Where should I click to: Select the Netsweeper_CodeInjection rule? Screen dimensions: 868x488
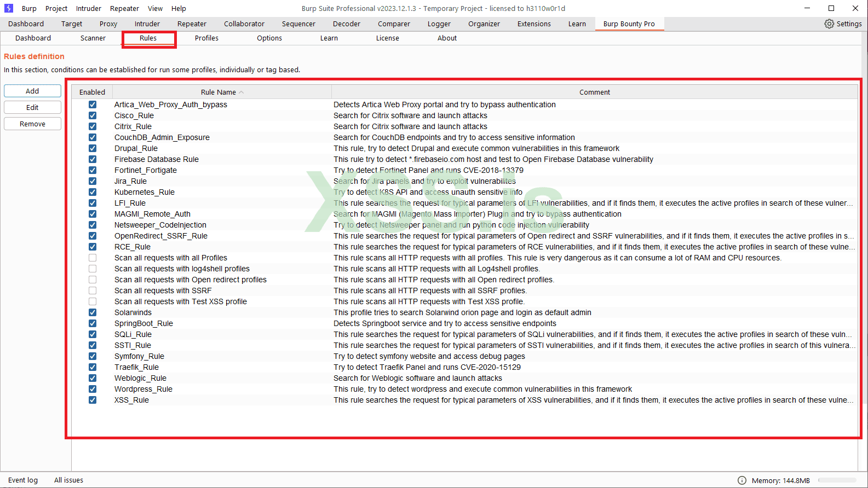(x=160, y=225)
